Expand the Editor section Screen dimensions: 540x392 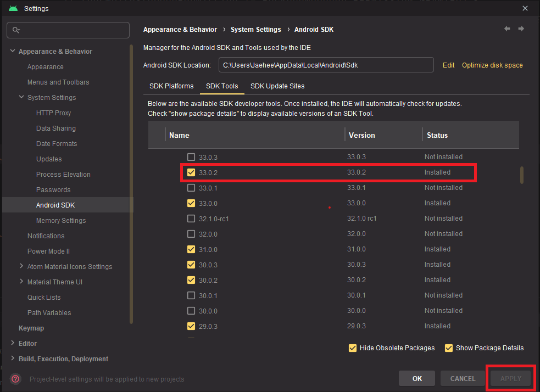[x=13, y=343]
